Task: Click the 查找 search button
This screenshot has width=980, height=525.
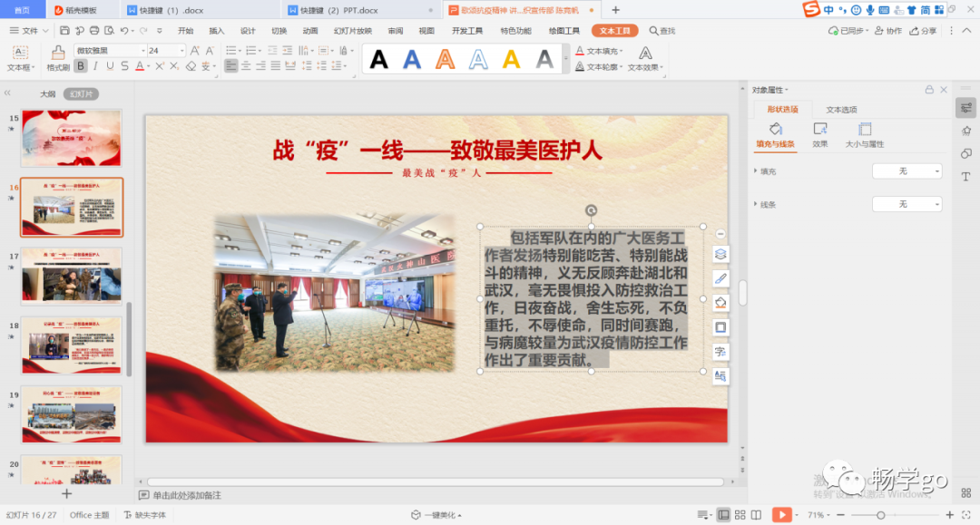Action: pyautogui.click(x=661, y=31)
